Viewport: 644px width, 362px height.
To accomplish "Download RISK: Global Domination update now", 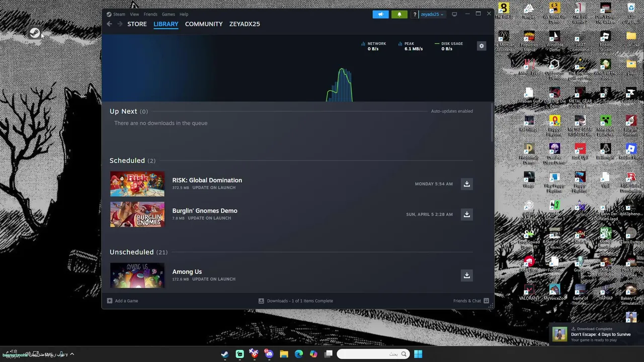I will (x=467, y=184).
